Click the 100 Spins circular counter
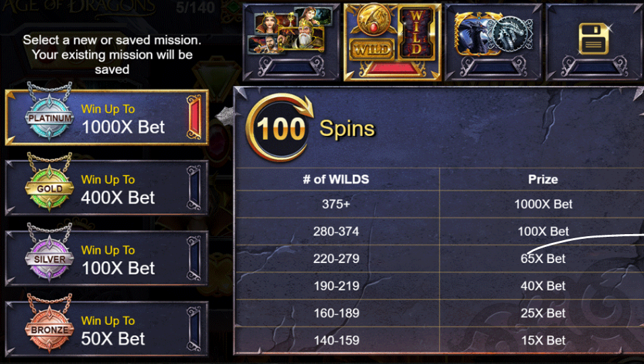Viewport: 644px width, 364px height. tap(280, 128)
